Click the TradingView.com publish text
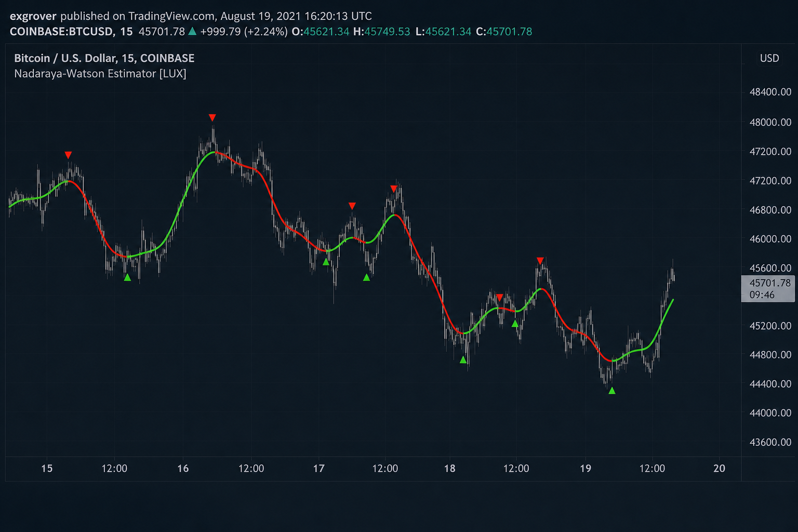Viewport: 798px width, 532px height. (x=171, y=16)
